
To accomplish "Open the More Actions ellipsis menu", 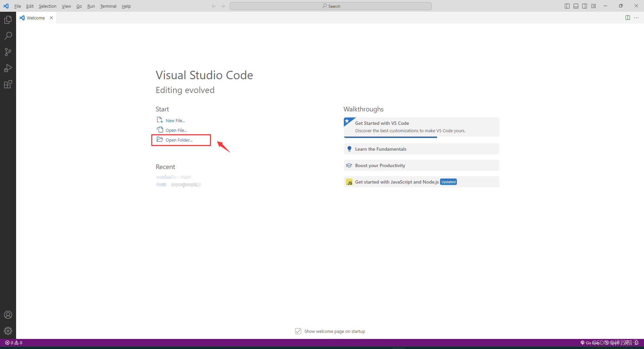I will (x=636, y=18).
